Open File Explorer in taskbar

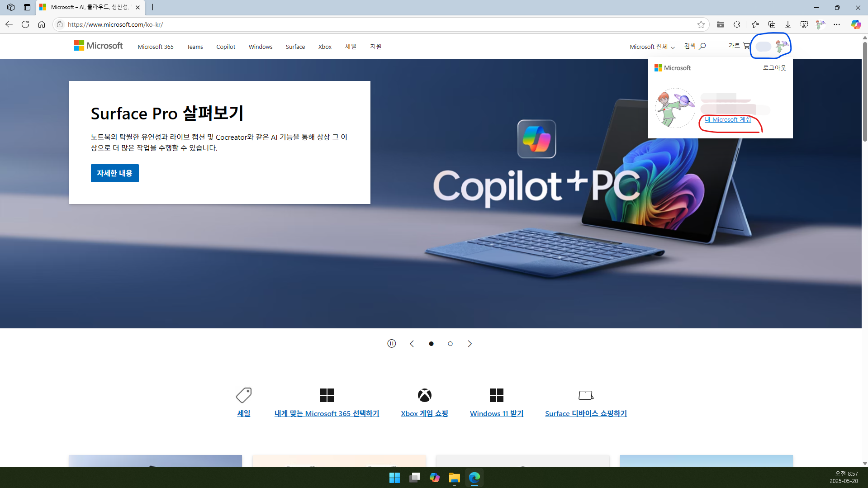455,478
